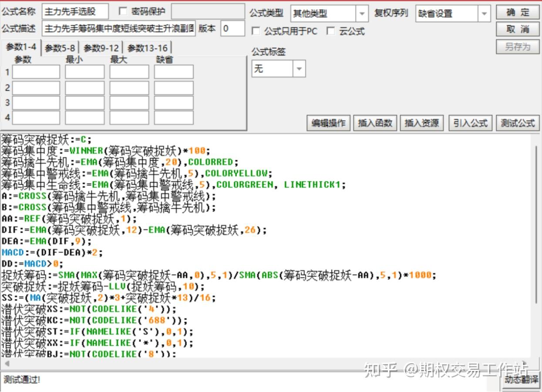Switch to the 参数9-12 tab
The height and width of the screenshot is (392, 542).
[101, 48]
